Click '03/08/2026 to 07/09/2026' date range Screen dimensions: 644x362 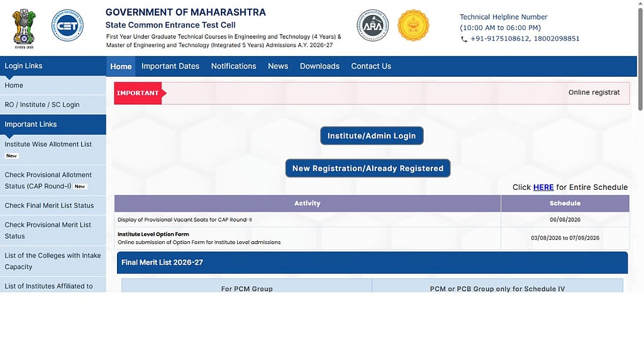[565, 238]
